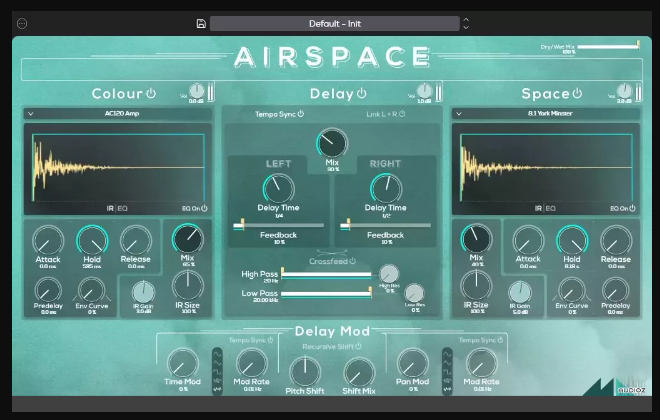
Task: Click the Colour Vol knob
Action: click(x=197, y=91)
